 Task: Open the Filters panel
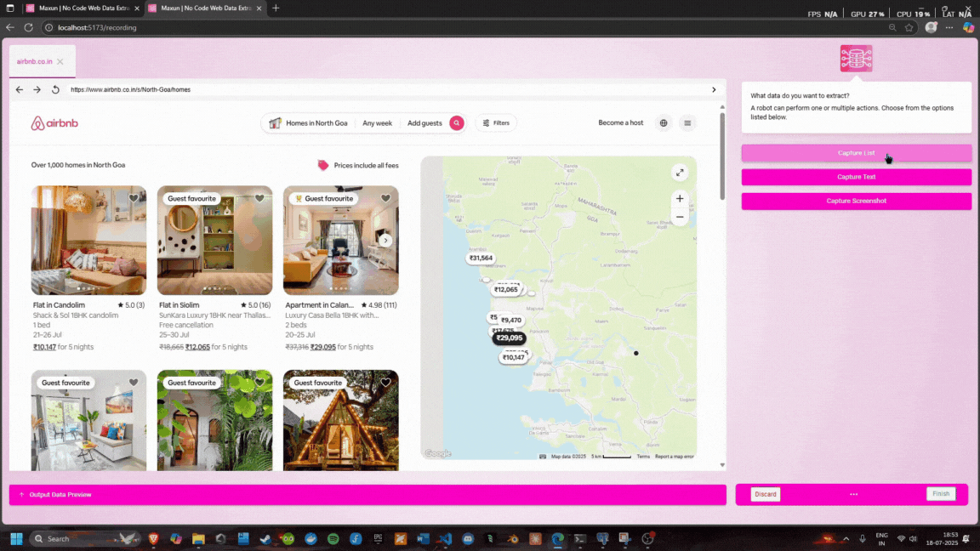coord(496,122)
